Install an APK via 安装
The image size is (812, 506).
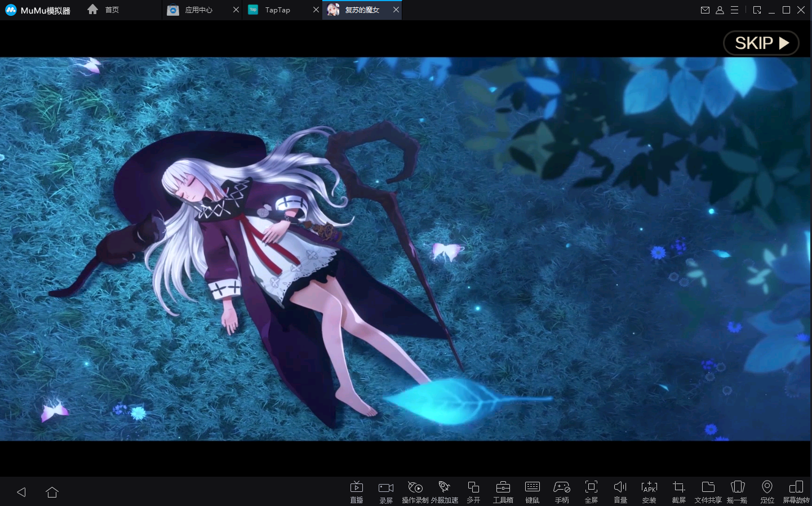pyautogui.click(x=649, y=491)
